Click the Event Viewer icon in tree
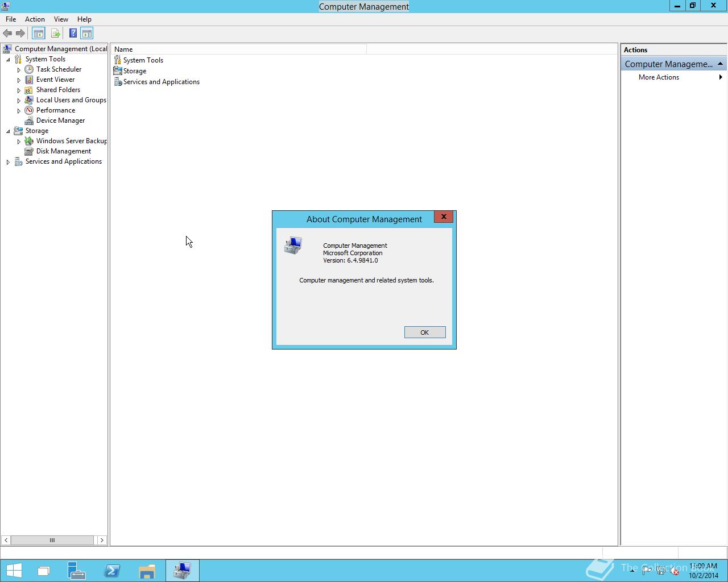Image resolution: width=728 pixels, height=582 pixels. 29,80
